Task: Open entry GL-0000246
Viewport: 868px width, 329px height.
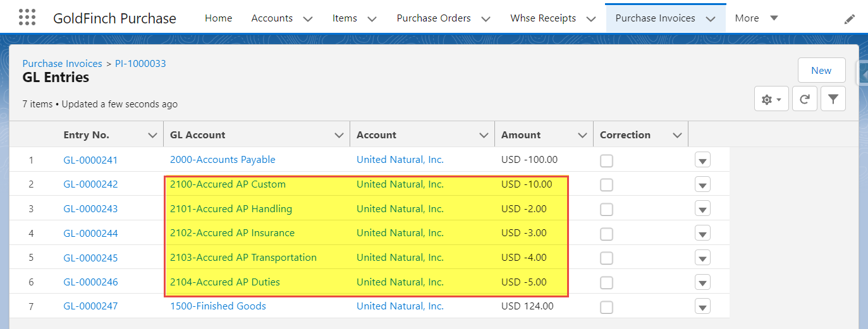Action: (90, 282)
